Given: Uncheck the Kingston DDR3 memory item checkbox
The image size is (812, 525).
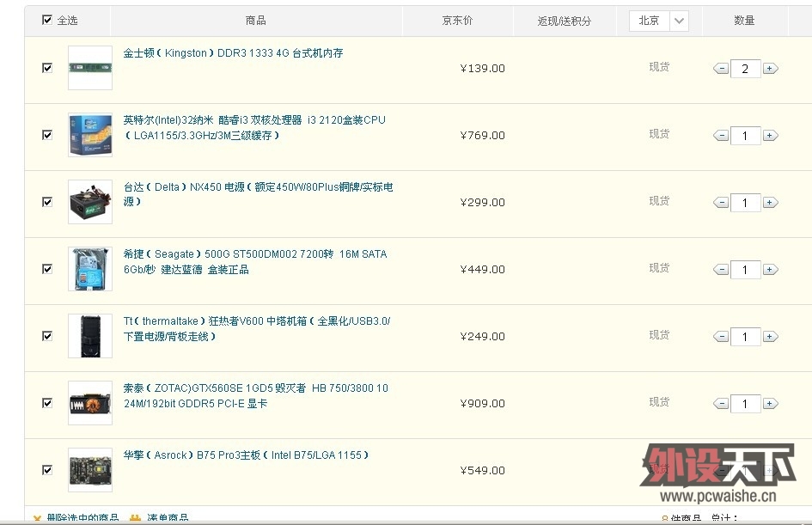Looking at the screenshot, I should pyautogui.click(x=47, y=68).
